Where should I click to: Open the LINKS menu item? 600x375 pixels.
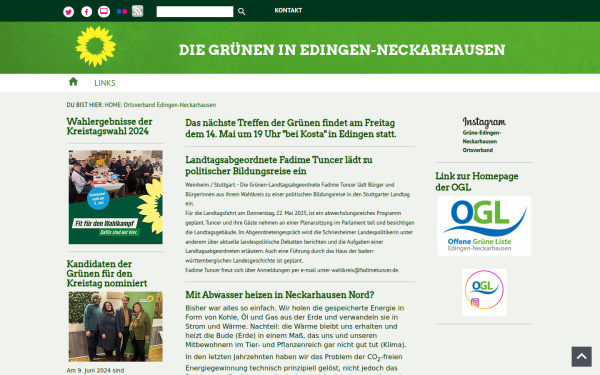click(x=105, y=83)
